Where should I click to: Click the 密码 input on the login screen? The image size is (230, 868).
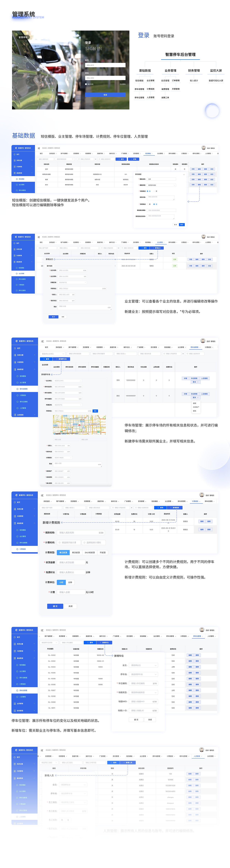pos(105,78)
